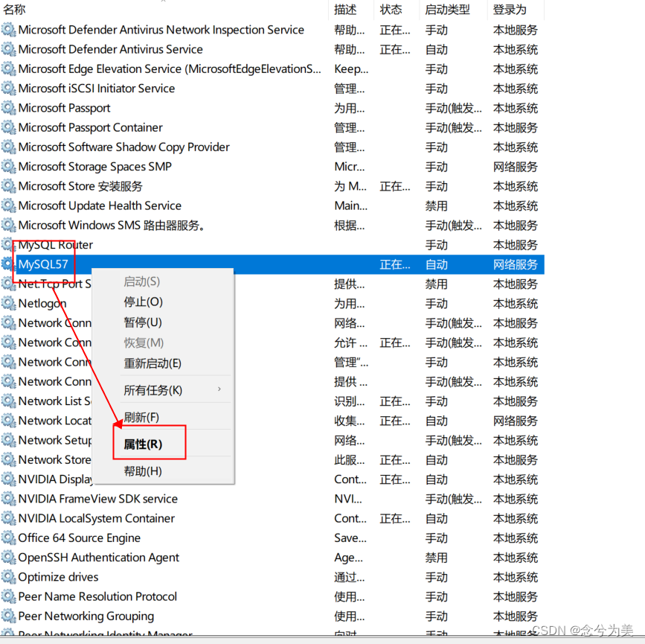Sort by the 状态 column header
The height and width of the screenshot is (644, 645).
(391, 10)
